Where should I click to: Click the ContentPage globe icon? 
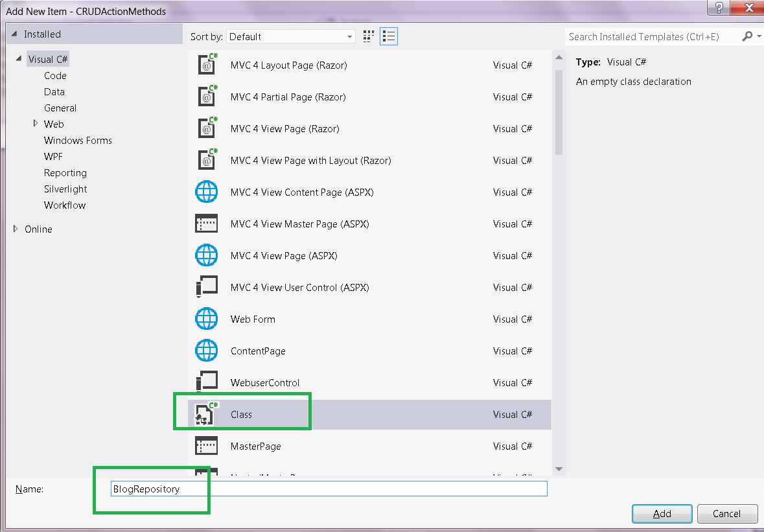point(206,351)
